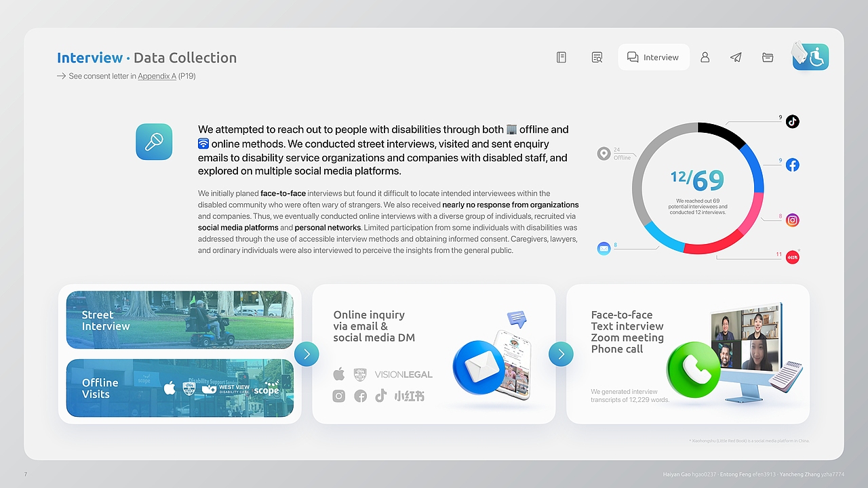Open the person icon in the top navigation
Viewport: 868px width, 488px height.
click(x=705, y=58)
